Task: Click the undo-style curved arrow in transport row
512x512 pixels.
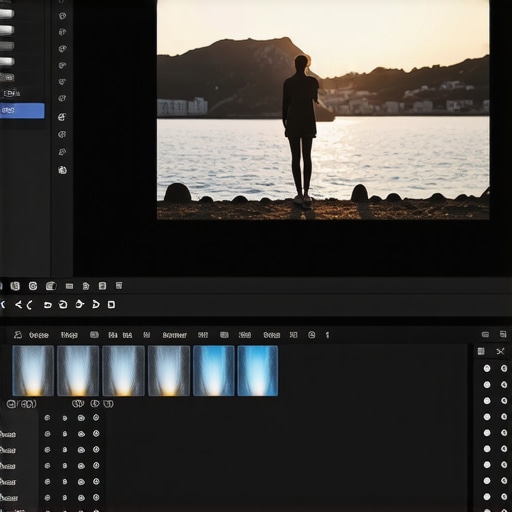Action: (48, 305)
